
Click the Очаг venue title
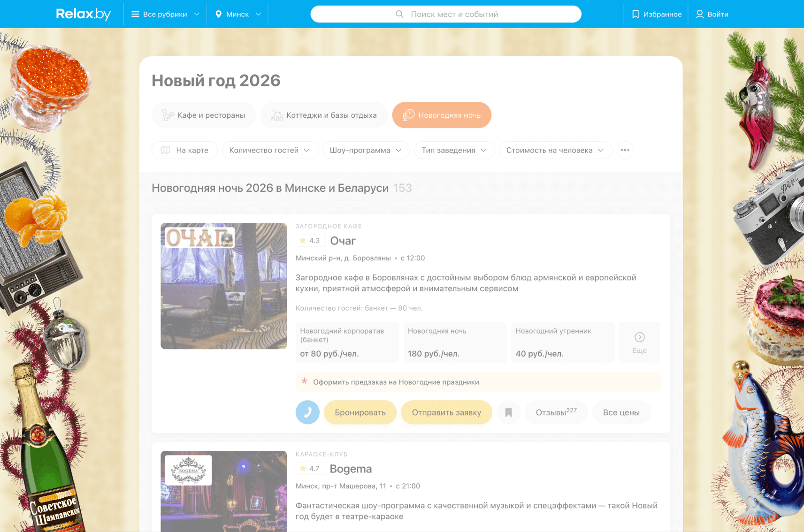tap(343, 241)
